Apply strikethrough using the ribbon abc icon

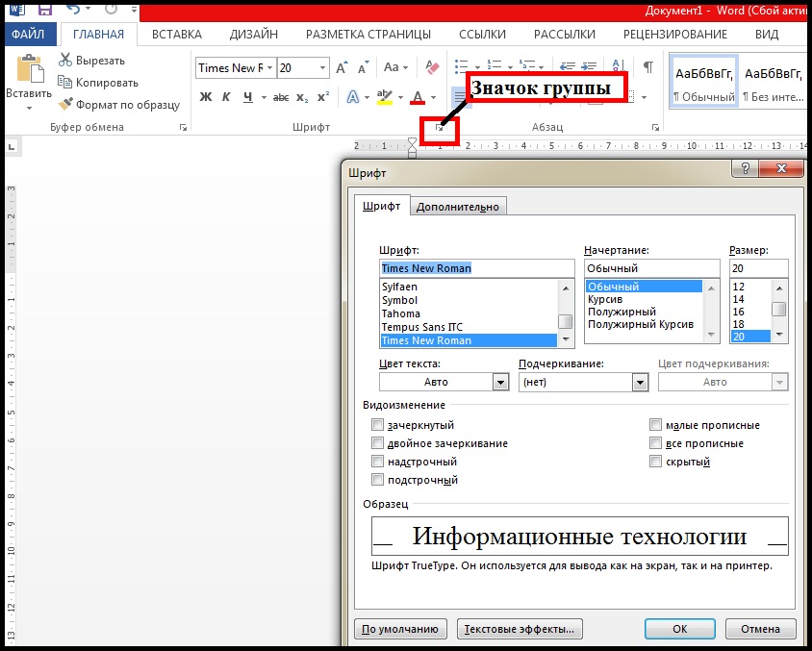click(x=281, y=97)
